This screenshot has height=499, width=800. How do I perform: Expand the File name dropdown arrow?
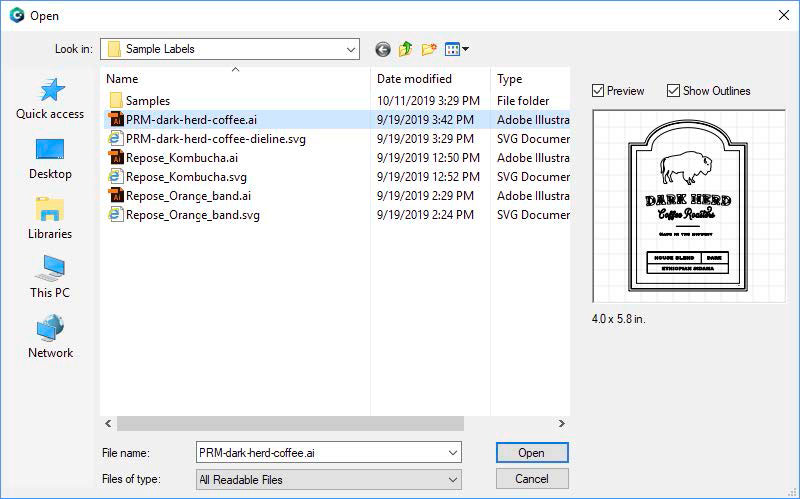[453, 453]
